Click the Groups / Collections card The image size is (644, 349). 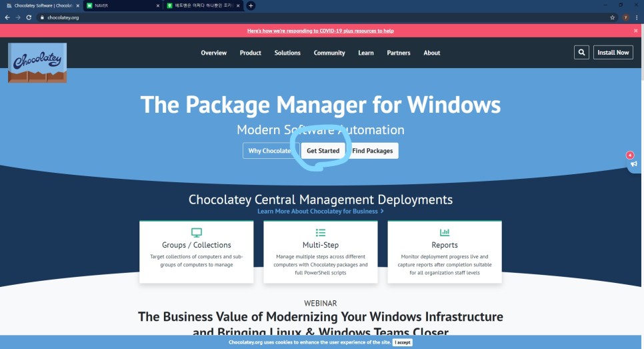pos(196,252)
